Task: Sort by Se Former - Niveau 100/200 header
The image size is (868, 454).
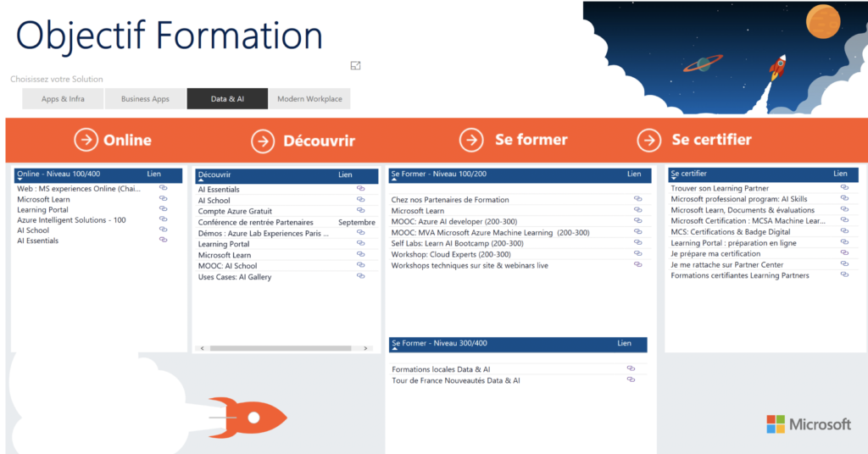Action: (x=439, y=174)
